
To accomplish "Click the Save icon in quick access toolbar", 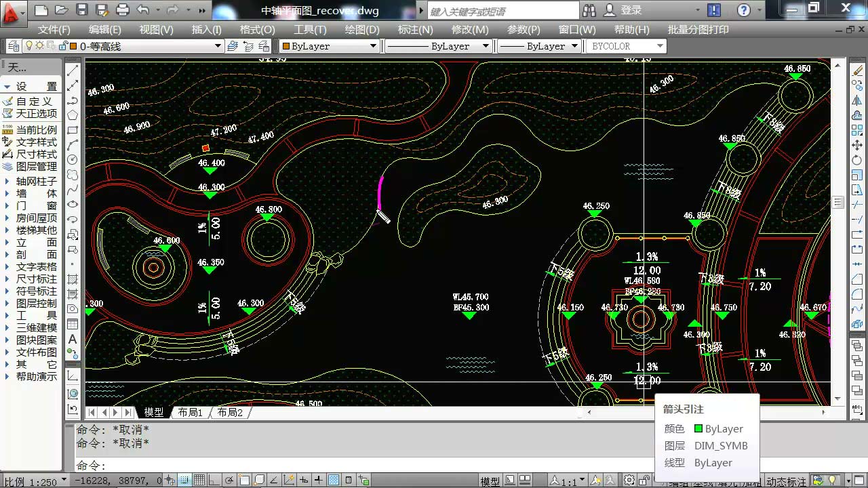I will coord(82,9).
